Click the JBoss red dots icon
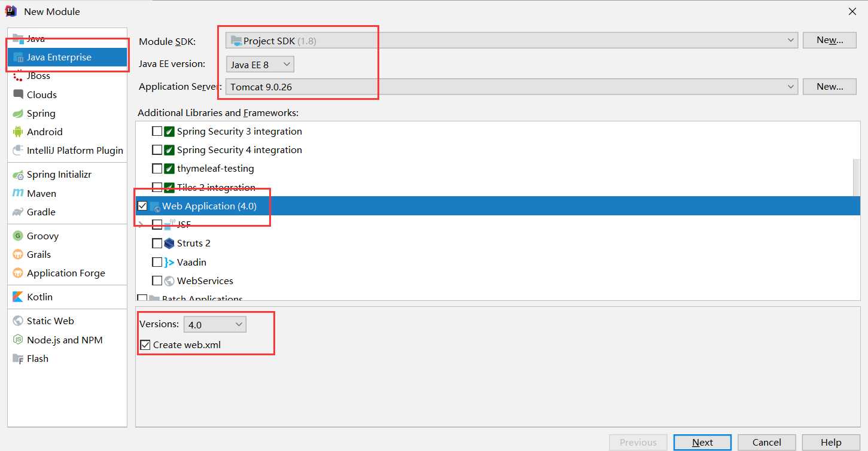This screenshot has width=868, height=451. (x=18, y=76)
